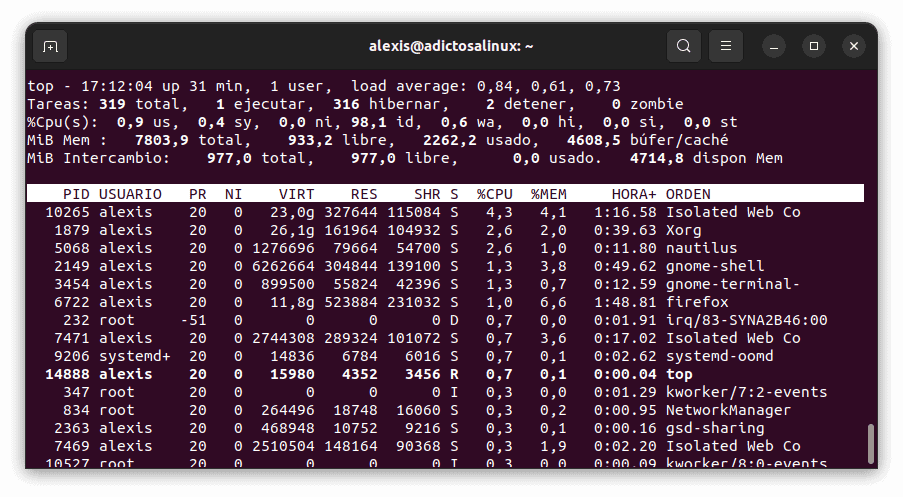Click the MiB Intercambio label
The image size is (903, 497).
(x=98, y=158)
